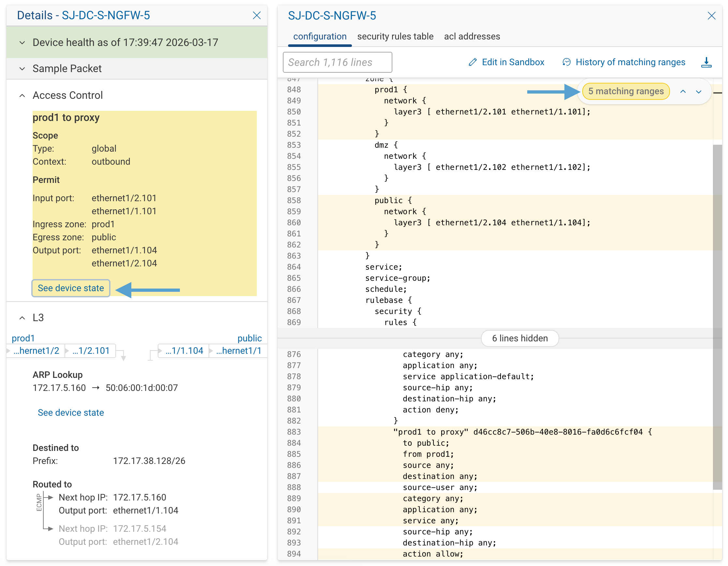Jump to previous matching range
The width and height of the screenshot is (728, 566).
pyautogui.click(x=683, y=91)
